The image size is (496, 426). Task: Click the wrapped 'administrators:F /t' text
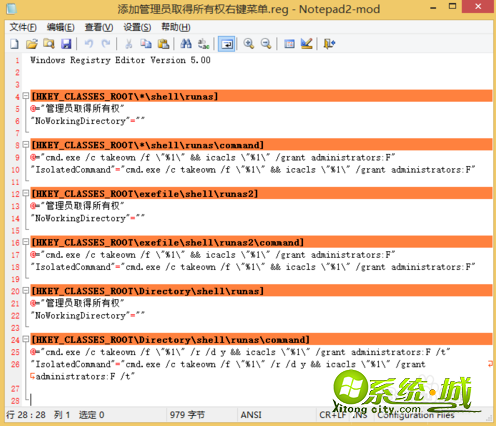click(85, 377)
